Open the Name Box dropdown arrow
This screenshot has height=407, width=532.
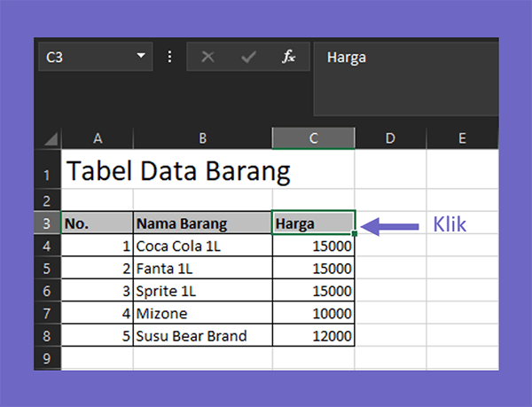[x=141, y=56]
